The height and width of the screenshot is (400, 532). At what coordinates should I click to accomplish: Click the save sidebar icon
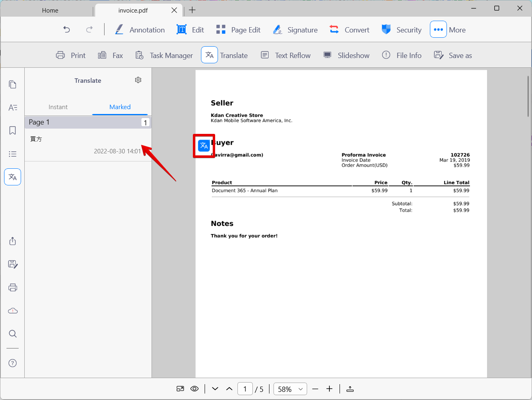point(13,264)
